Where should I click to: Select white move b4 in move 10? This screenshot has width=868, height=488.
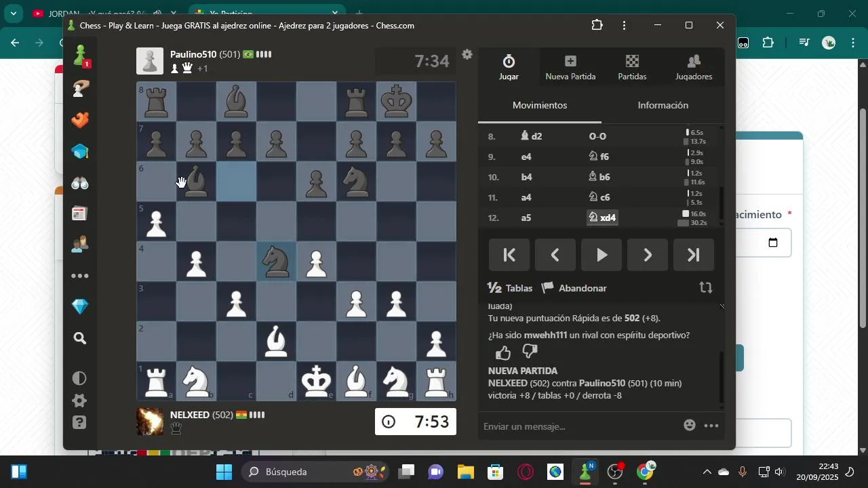(526, 177)
